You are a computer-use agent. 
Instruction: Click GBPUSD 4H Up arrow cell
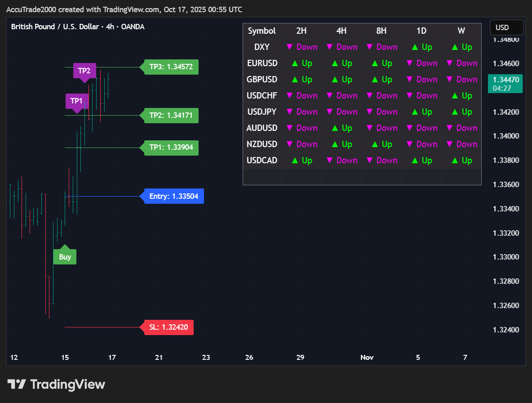click(x=341, y=80)
